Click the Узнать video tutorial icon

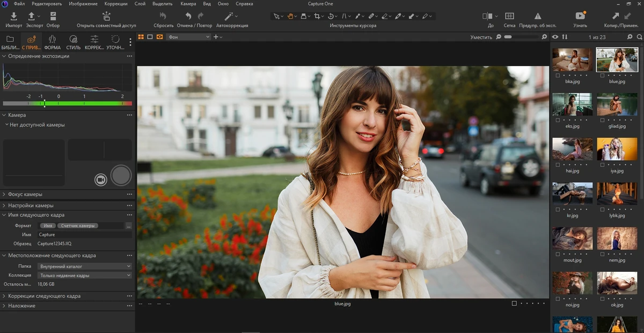click(x=580, y=17)
